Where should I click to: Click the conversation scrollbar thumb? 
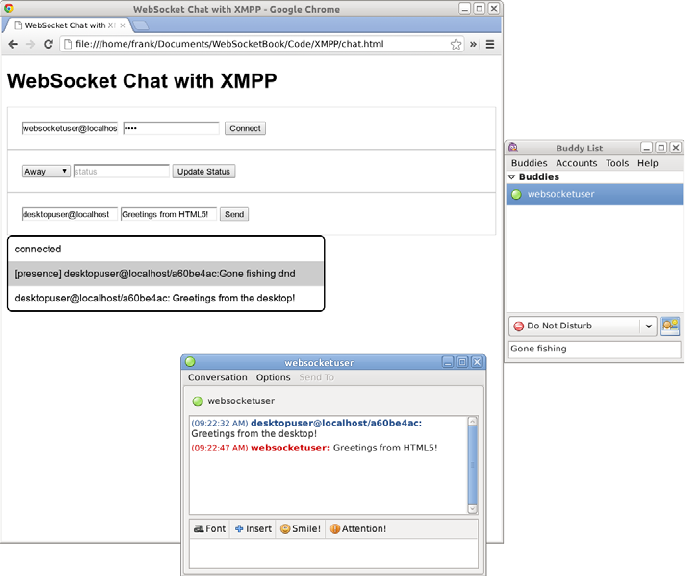pyautogui.click(x=472, y=465)
